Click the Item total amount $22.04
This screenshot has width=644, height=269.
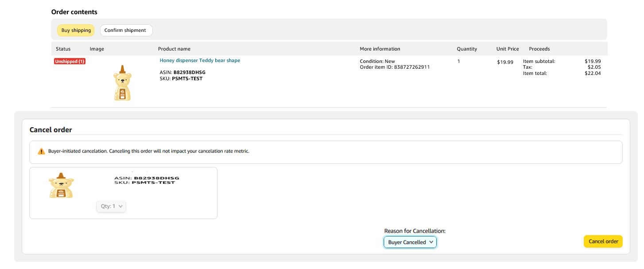pos(593,74)
